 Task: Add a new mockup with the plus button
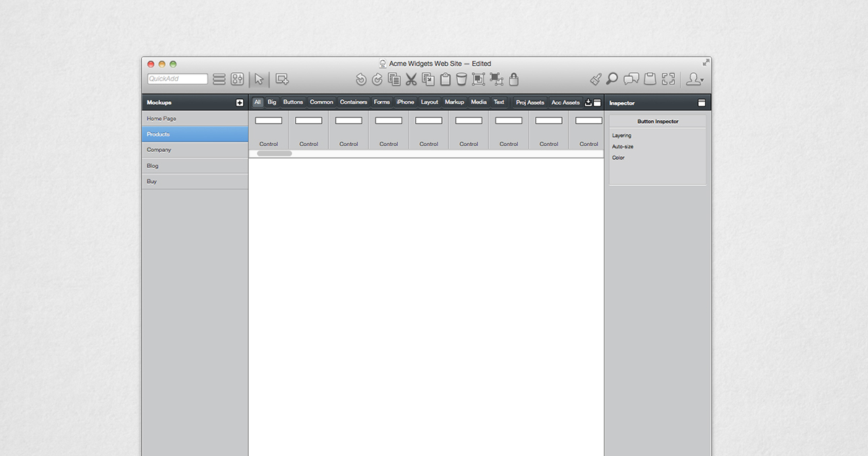pos(239,102)
